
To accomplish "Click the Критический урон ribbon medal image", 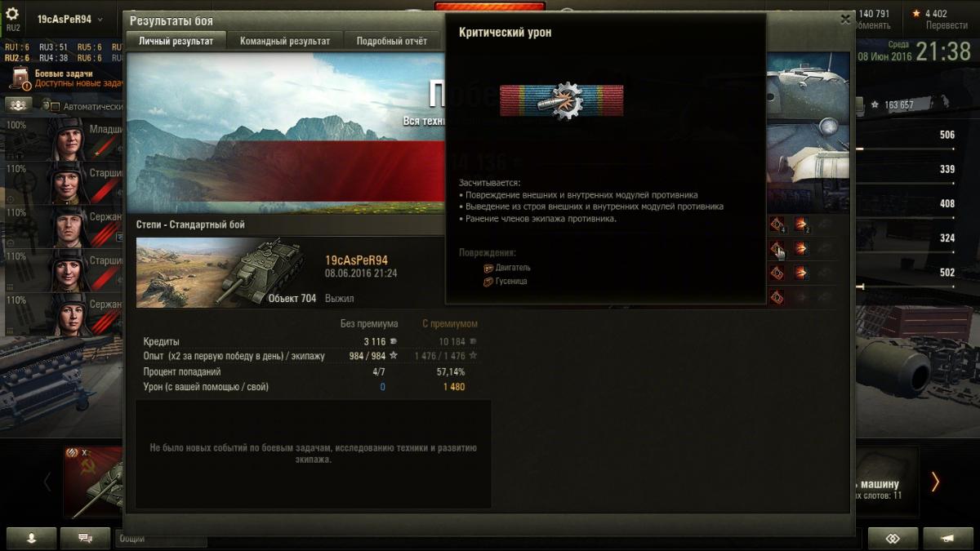I will [562, 100].
